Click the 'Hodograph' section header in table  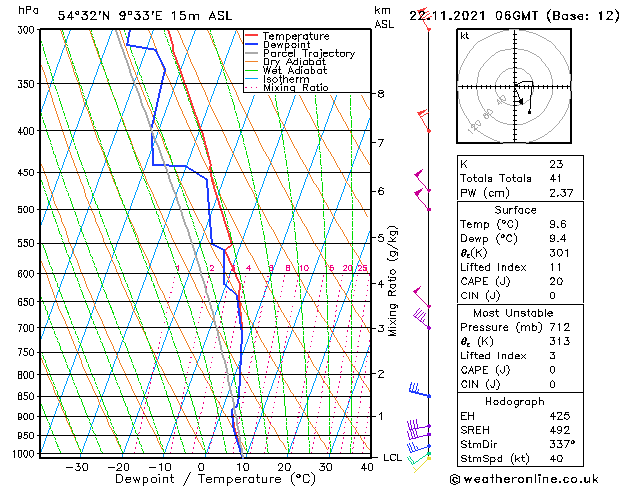[515, 402]
